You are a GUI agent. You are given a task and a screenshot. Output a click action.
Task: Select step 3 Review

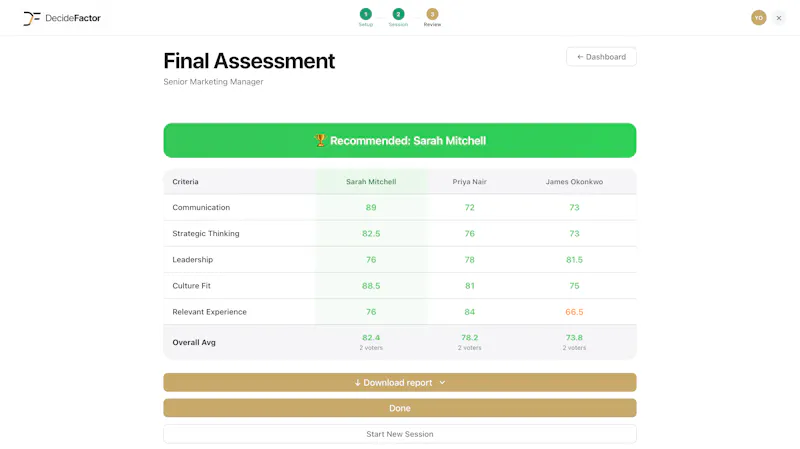click(432, 17)
